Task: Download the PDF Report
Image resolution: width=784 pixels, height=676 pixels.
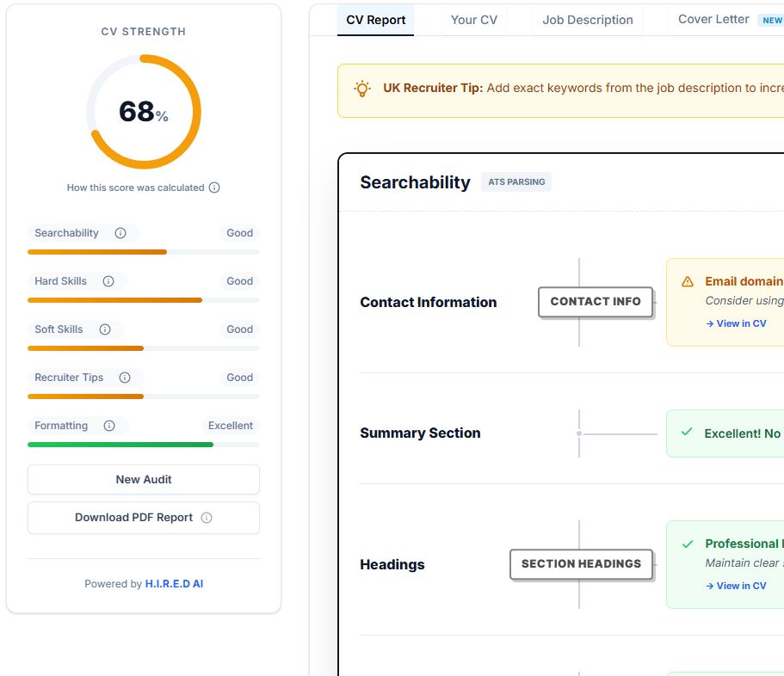Action: 134,518
